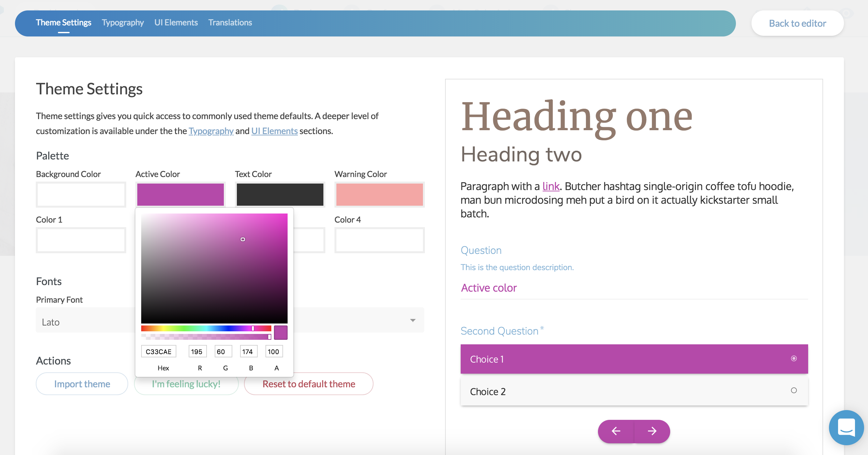Click the Import theme button
868x455 pixels.
tap(82, 384)
